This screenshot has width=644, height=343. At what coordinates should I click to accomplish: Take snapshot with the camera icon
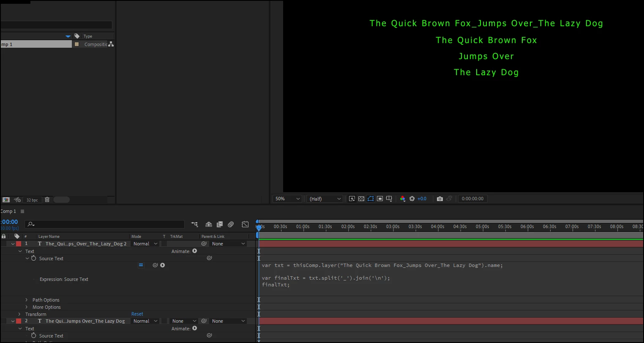pyautogui.click(x=440, y=199)
